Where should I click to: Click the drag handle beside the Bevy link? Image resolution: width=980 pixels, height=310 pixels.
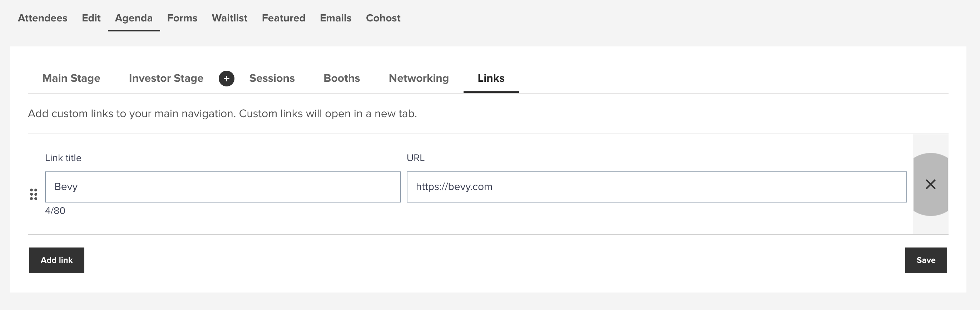(x=34, y=194)
